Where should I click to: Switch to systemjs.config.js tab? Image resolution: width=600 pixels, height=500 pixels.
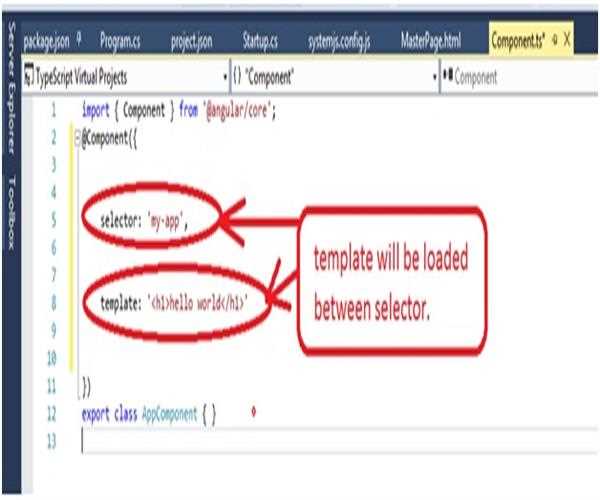[x=339, y=40]
